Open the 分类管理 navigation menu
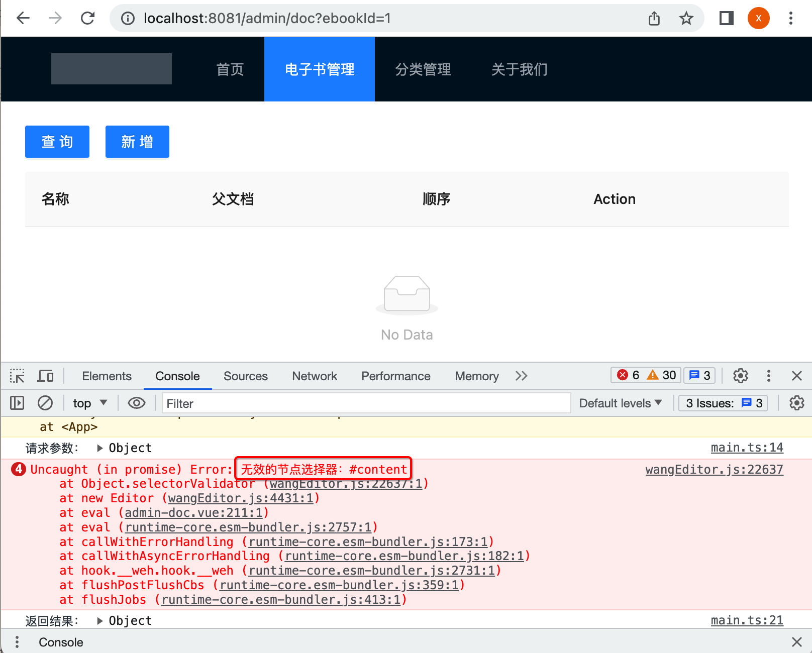Screen dimensions: 812x653 (x=423, y=69)
